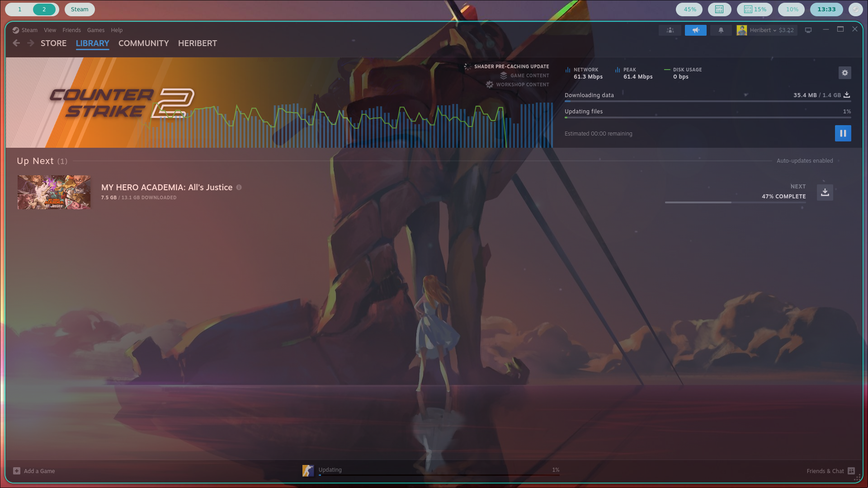Click the Up Next heading
The height and width of the screenshot is (488, 868).
coord(35,161)
